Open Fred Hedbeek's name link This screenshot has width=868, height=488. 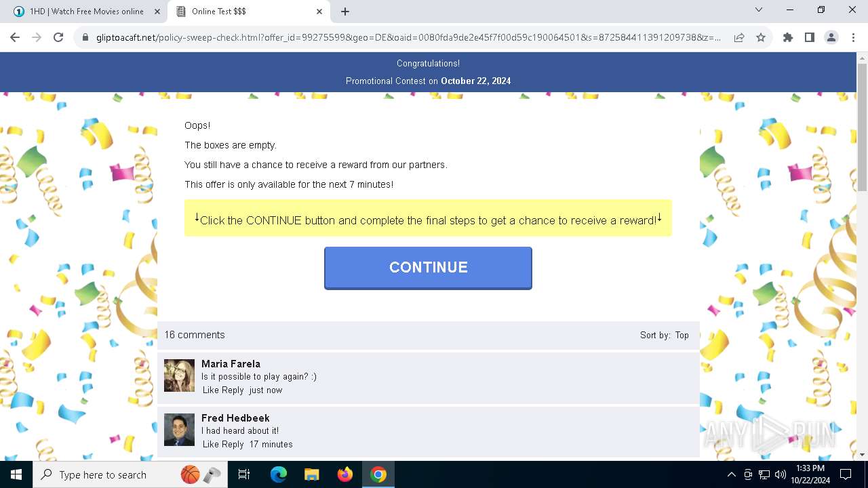[x=235, y=418]
